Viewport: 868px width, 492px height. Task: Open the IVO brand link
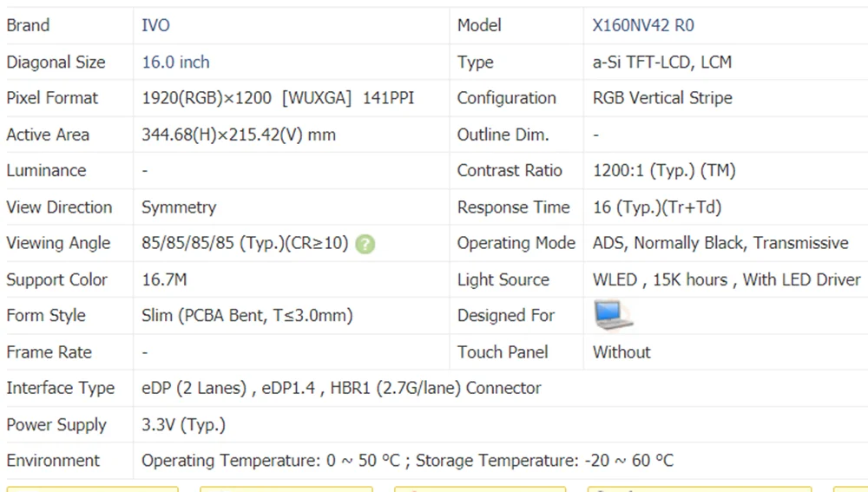click(155, 26)
